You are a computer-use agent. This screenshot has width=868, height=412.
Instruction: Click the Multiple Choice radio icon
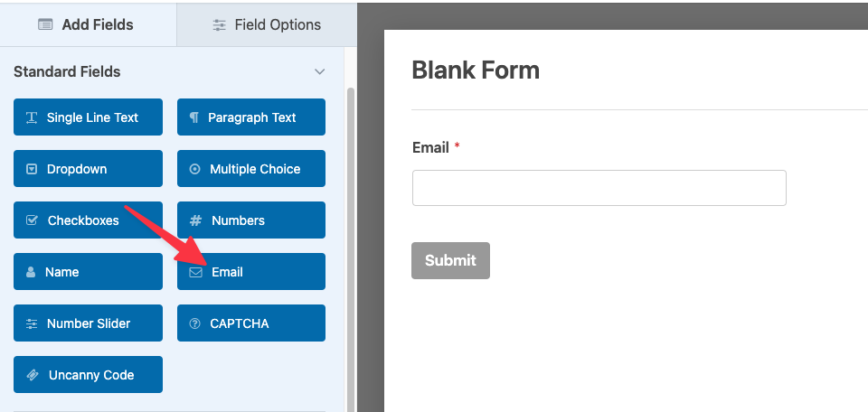click(195, 169)
